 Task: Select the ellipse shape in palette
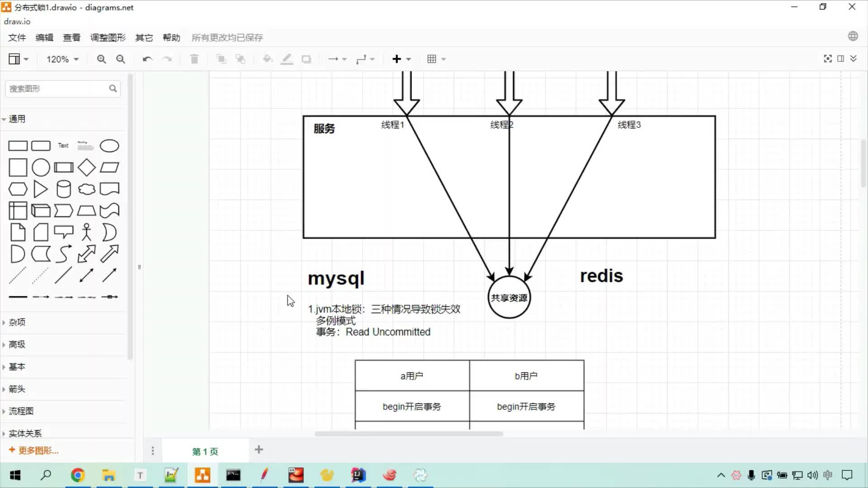point(109,146)
